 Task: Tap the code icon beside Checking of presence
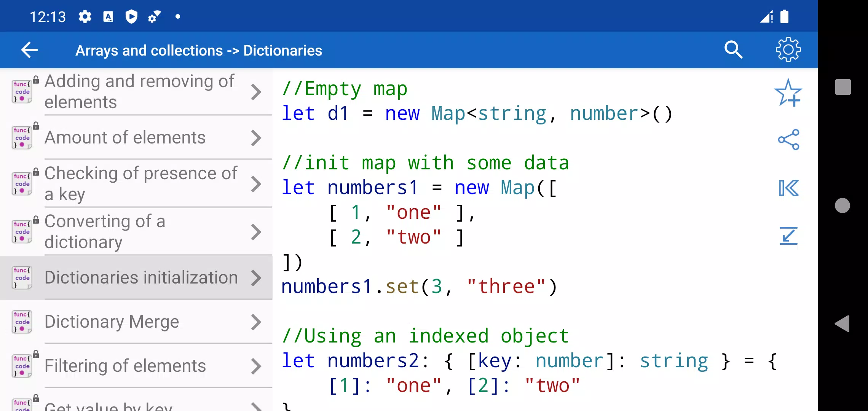(22, 184)
